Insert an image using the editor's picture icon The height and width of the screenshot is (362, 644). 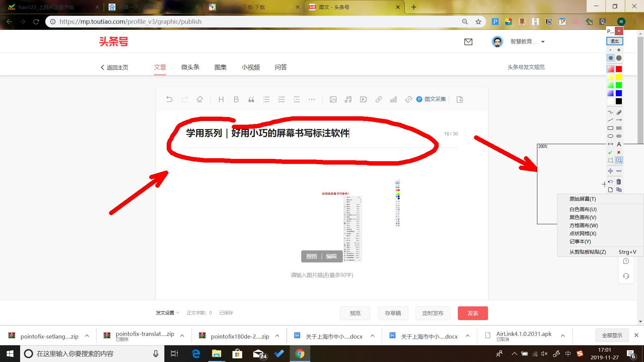(333, 99)
